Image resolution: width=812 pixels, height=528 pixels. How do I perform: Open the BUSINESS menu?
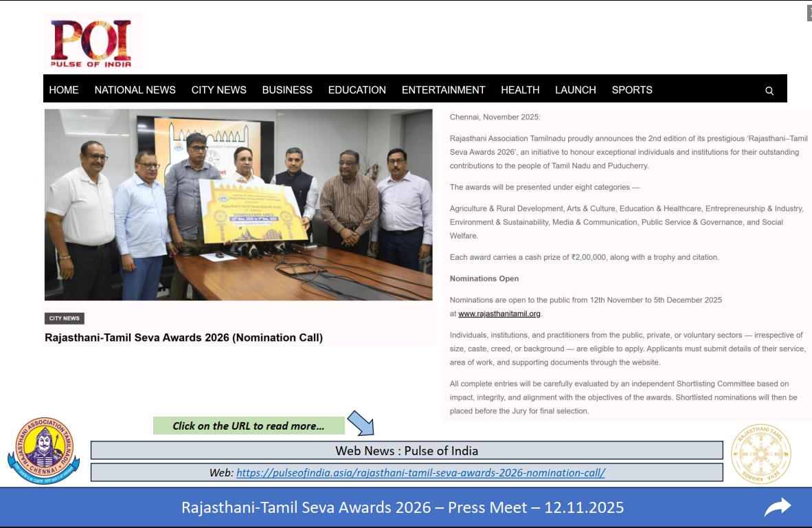[287, 90]
